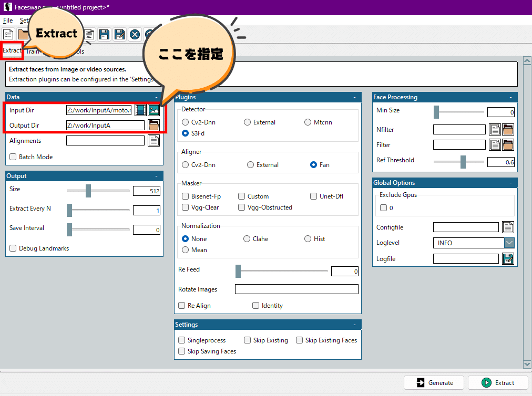Viewport: 532px width, 396px height.
Task: Select S3Fd detector
Action: [185, 133]
